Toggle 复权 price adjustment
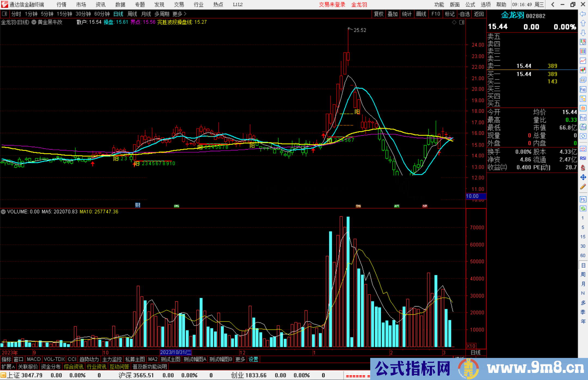Viewport: 588px width, 380px height. click(x=379, y=14)
